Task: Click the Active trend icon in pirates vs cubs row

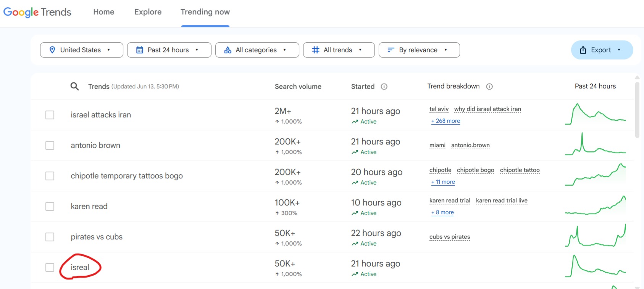Action: tap(355, 244)
